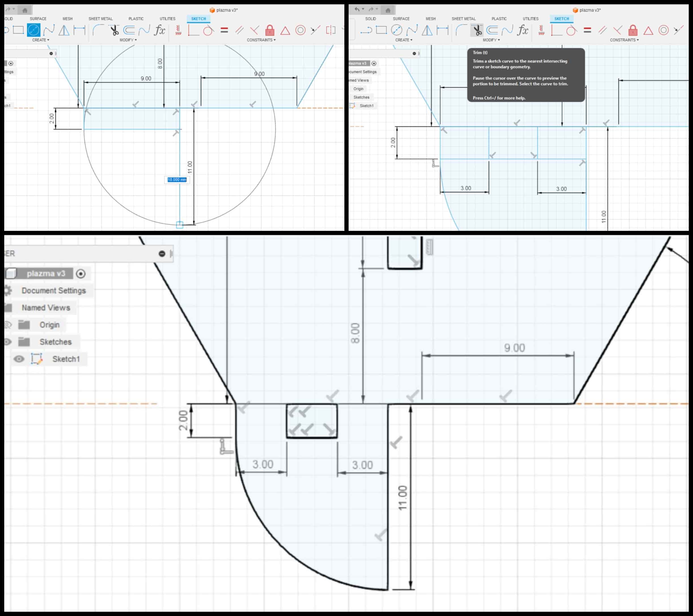Click Document Settings gear in large browser
This screenshot has height=616, width=693.
click(8, 290)
